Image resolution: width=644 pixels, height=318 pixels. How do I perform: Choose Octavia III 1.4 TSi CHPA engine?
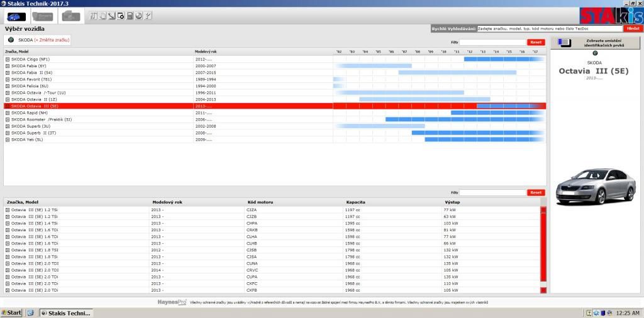click(38, 223)
